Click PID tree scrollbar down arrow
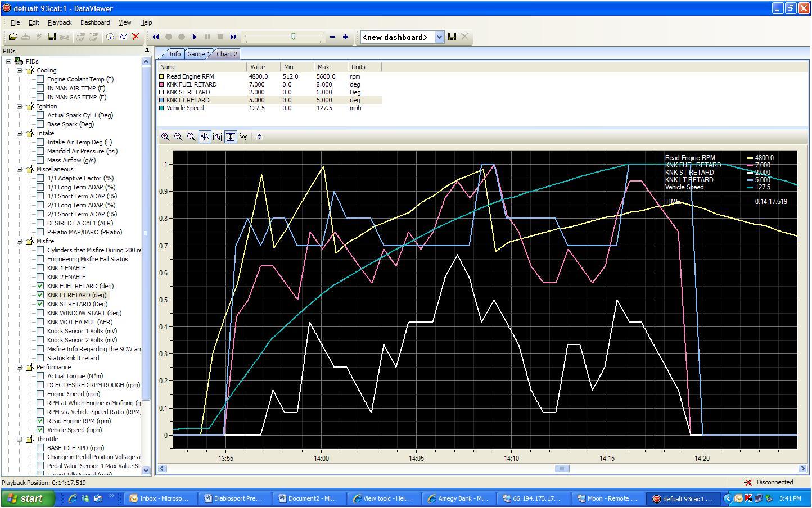Screen dimensions: 812x508 (146, 470)
